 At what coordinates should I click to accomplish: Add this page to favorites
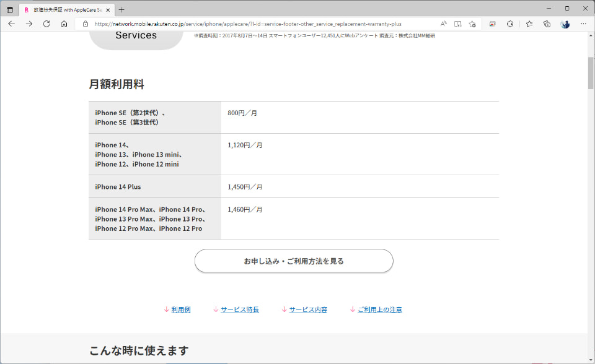(x=473, y=24)
